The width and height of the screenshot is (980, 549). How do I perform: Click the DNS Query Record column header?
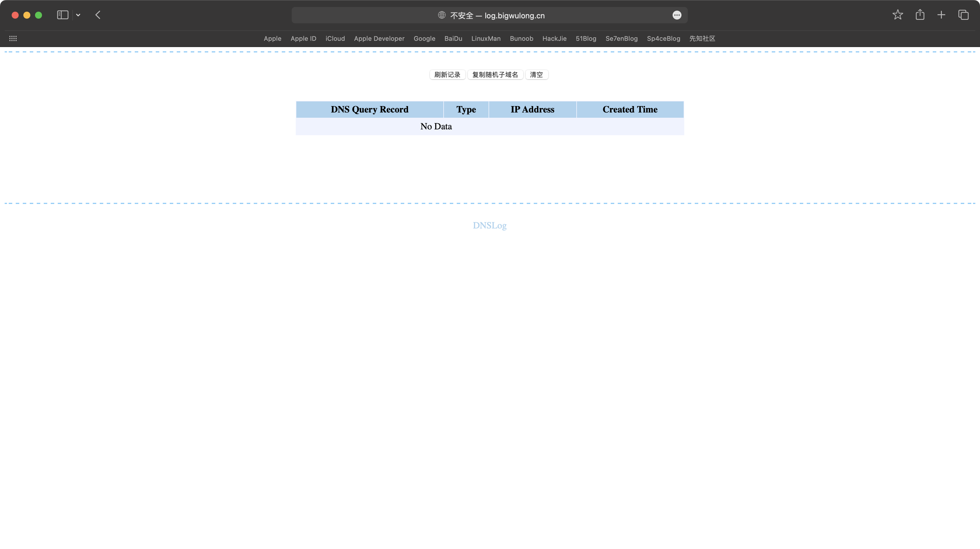click(370, 109)
